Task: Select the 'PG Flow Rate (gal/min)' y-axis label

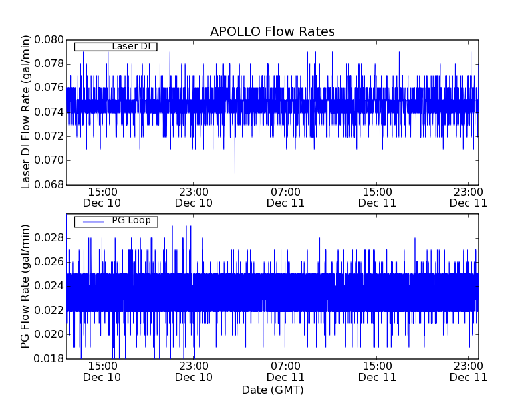Action: [x=27, y=286]
